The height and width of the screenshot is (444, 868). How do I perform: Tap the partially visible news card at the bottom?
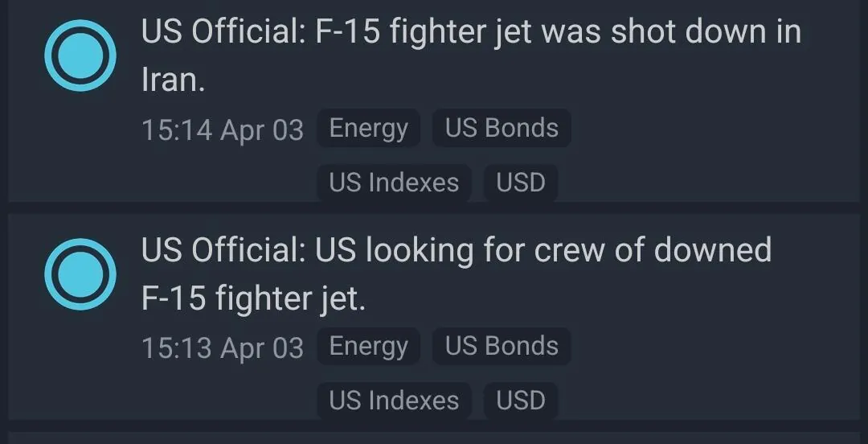(434, 438)
